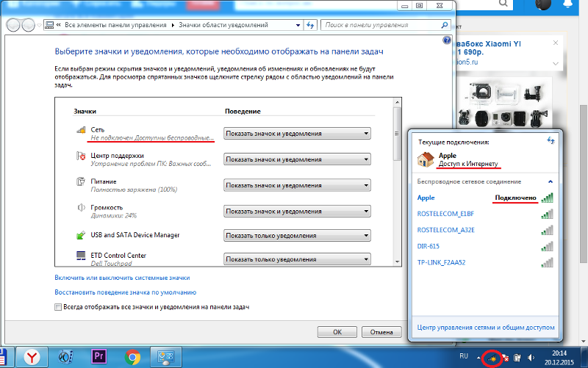Screen dimensions: 588x368
Task: Click the ETD Control Center icon
Action: (x=81, y=256)
